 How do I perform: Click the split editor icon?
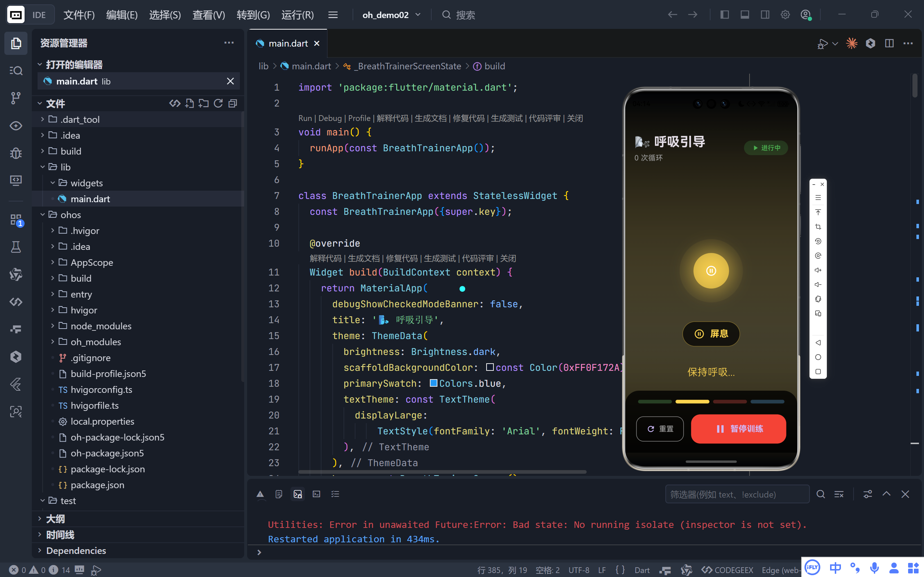(x=889, y=43)
